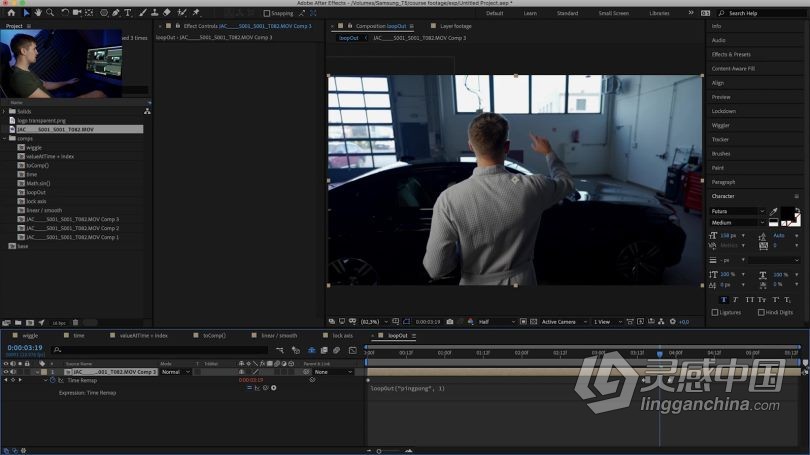Image resolution: width=810 pixels, height=455 pixels.
Task: Toggle the frame blending enable button in the timeline
Action: (324, 350)
